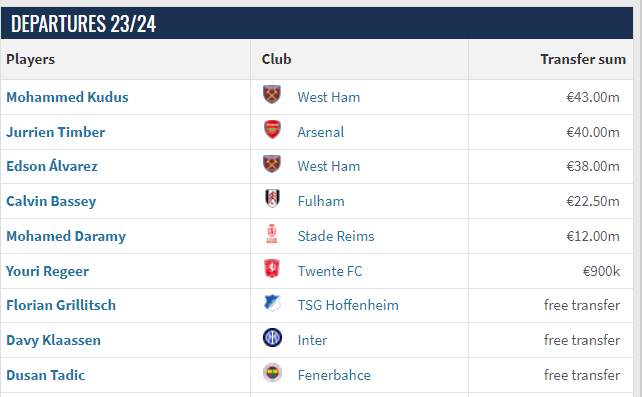Click the Fulham club crest icon
The height and width of the screenshot is (397, 642).
pos(272,198)
